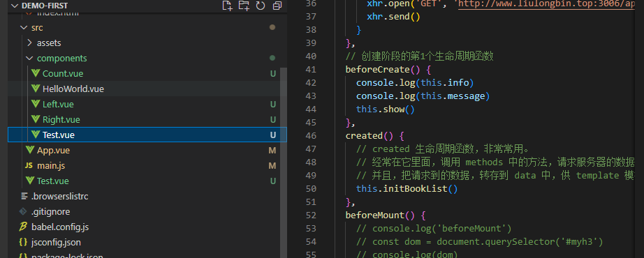Viewport: 644px width, 258px height.
Task: Open babel.config.js file
Action: click(60, 227)
